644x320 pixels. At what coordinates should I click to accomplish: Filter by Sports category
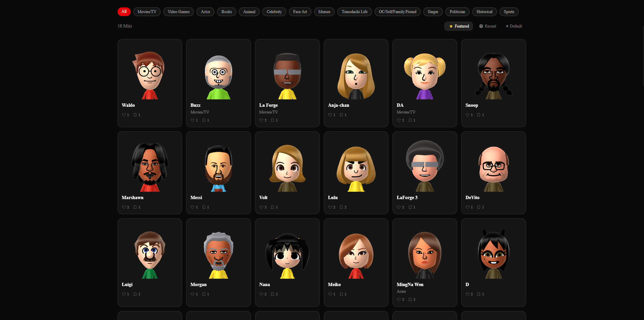[x=509, y=12]
